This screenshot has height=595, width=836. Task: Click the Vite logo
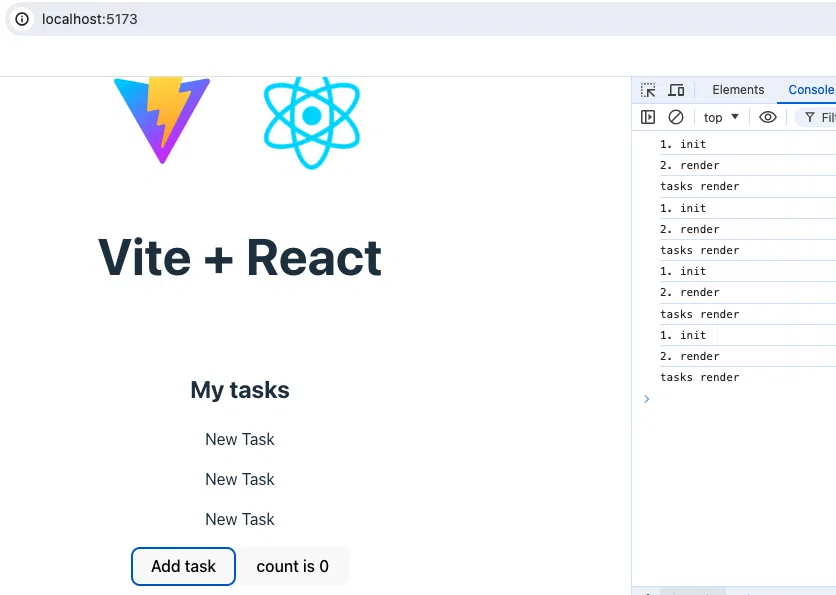pos(162,120)
